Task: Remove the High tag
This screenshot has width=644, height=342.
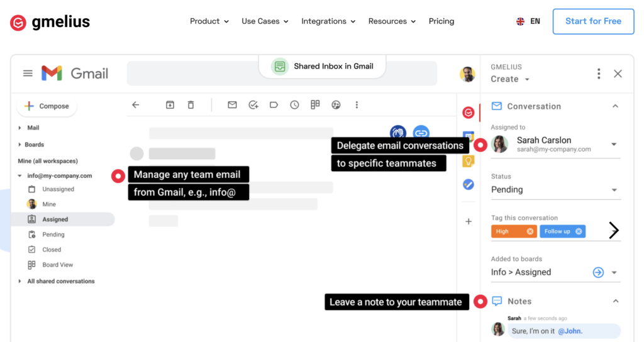Action: click(x=530, y=231)
